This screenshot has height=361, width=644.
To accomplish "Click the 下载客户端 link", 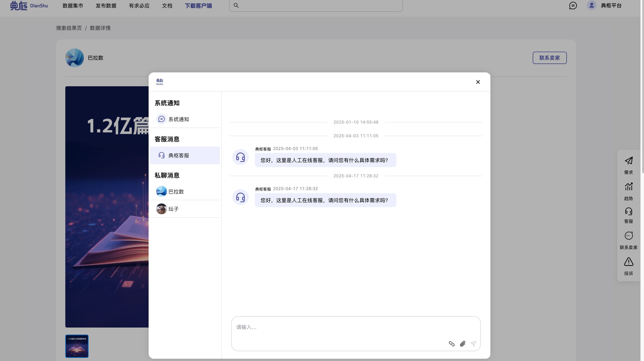I will tap(198, 5).
